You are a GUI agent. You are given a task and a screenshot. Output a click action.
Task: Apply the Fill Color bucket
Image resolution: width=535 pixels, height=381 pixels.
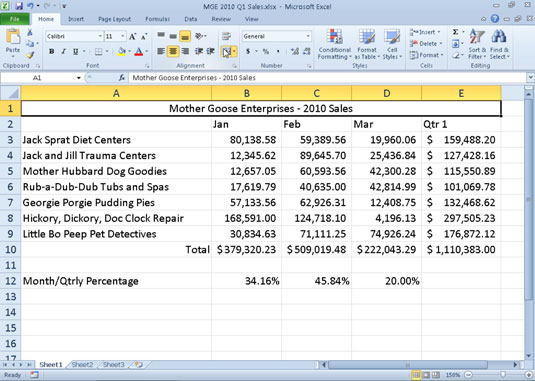[121, 52]
